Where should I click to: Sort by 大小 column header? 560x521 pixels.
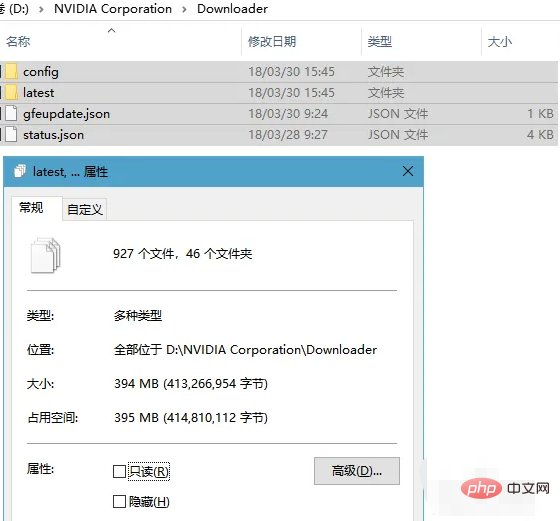pyautogui.click(x=500, y=42)
